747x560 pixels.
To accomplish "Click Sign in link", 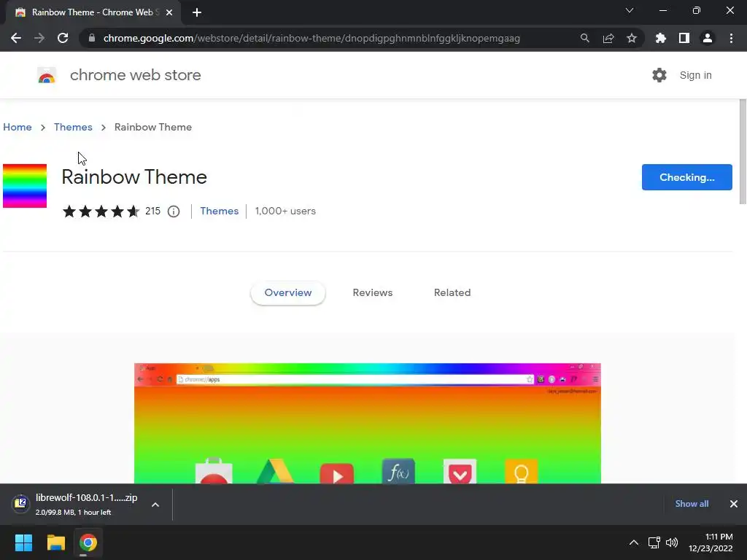I will coord(695,75).
